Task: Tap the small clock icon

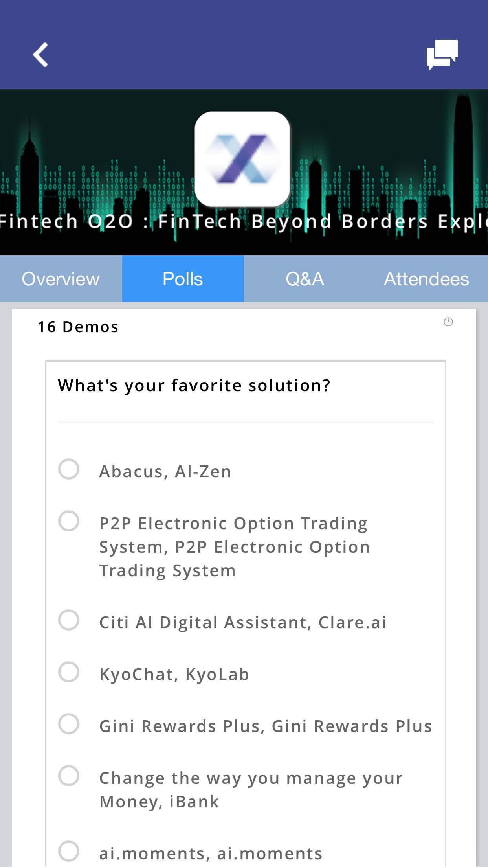Action: click(x=448, y=322)
